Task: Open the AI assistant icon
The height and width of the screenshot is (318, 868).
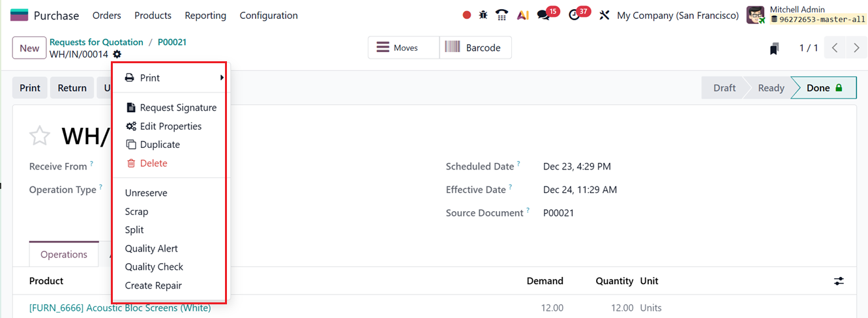Action: [x=522, y=15]
